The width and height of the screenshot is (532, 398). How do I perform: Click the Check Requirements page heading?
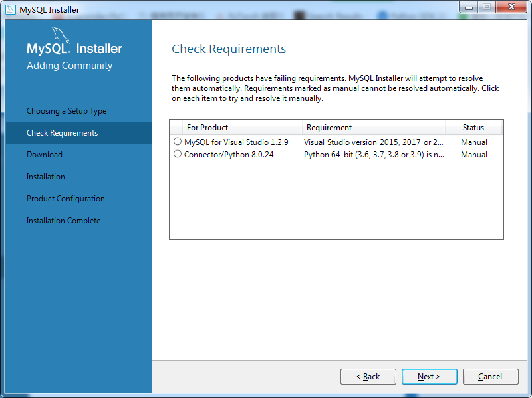pyautogui.click(x=229, y=49)
